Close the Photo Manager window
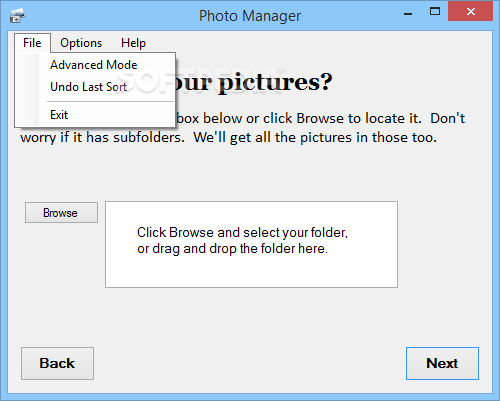Screen dimensions: 500x401 [471, 12]
